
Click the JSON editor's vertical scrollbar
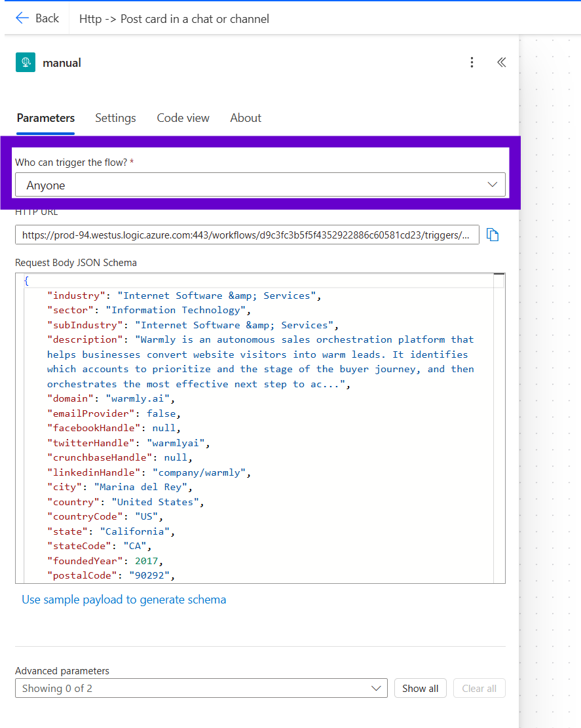coord(499,426)
